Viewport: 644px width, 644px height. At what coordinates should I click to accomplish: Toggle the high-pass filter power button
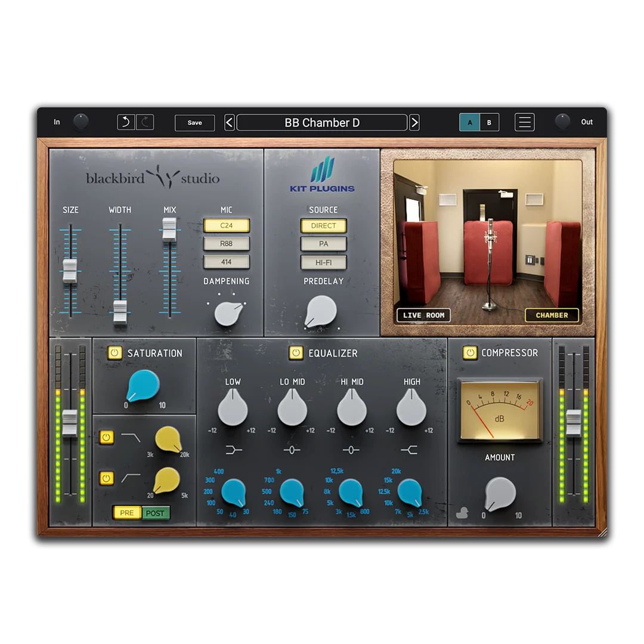[x=106, y=478]
